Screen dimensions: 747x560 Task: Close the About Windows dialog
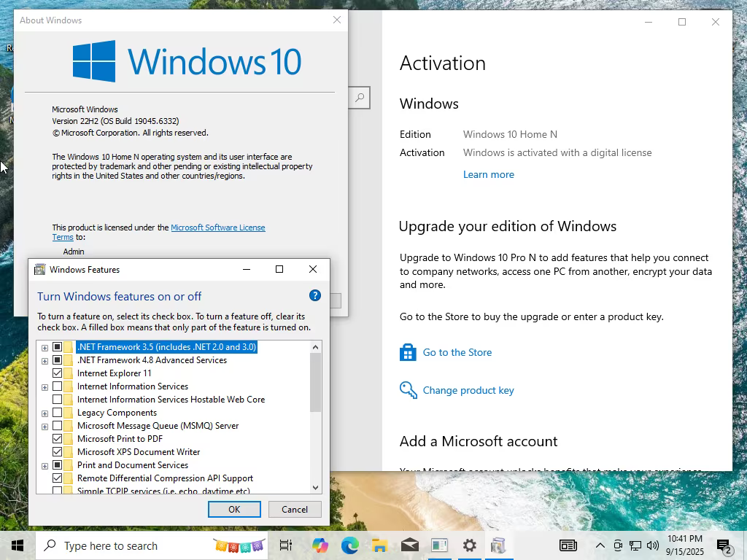[337, 20]
